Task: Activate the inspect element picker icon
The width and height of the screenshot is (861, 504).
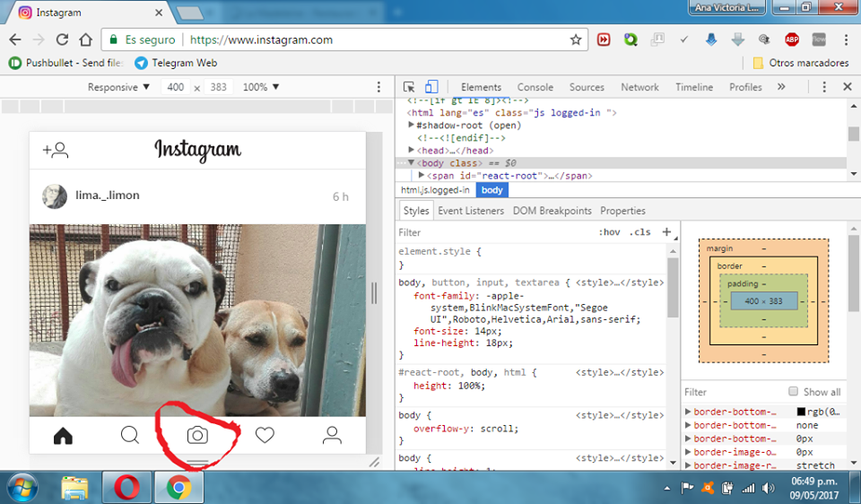Action: tap(409, 87)
